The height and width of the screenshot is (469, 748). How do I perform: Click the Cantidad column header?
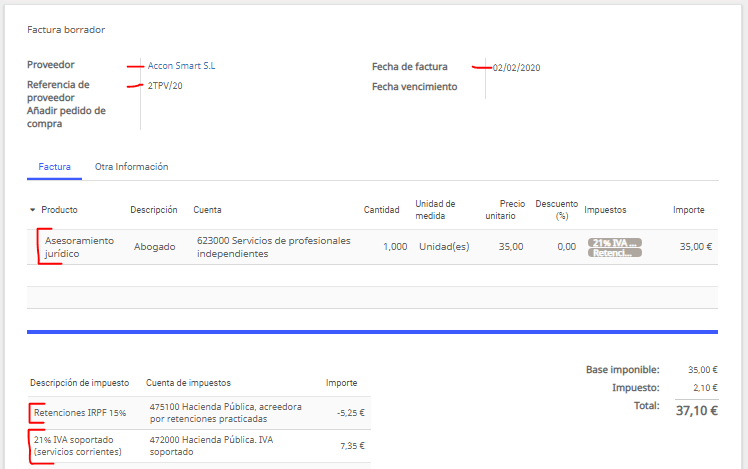381,210
